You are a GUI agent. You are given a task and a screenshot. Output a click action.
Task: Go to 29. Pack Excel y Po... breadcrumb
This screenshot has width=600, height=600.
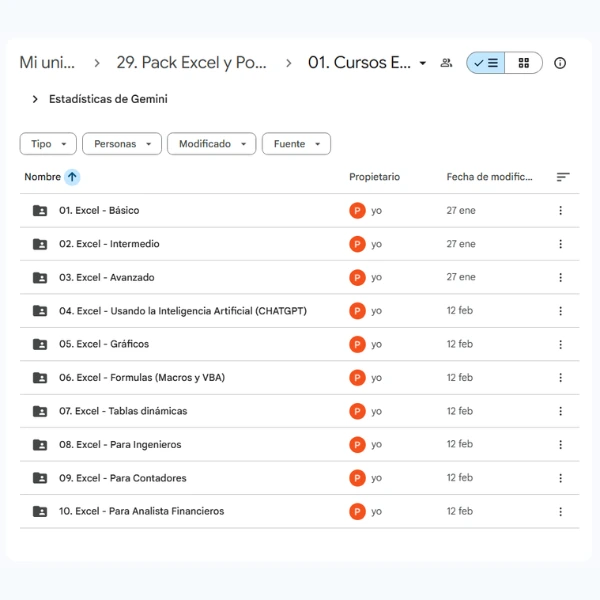pyautogui.click(x=191, y=62)
